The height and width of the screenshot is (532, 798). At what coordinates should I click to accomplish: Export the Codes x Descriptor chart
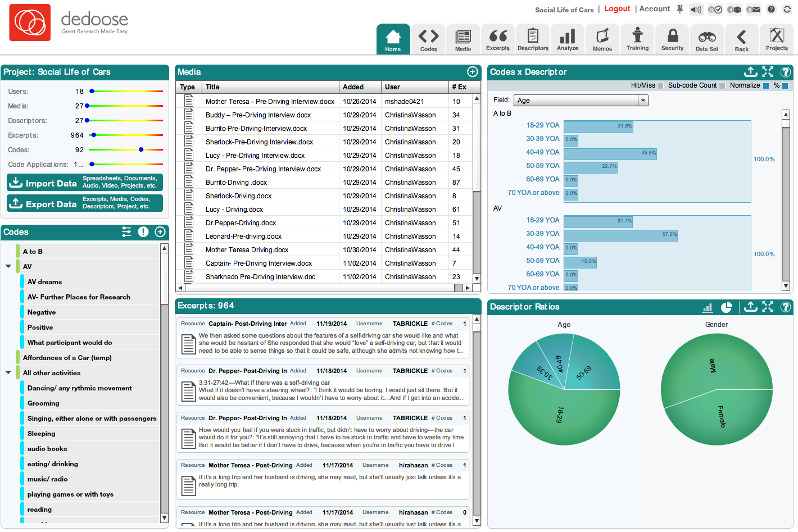point(750,72)
